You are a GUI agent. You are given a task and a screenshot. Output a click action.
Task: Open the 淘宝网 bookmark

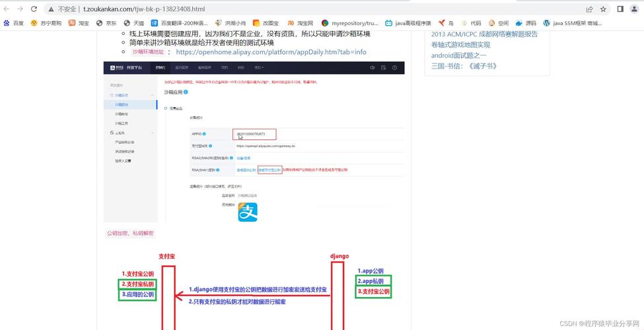pos(301,23)
